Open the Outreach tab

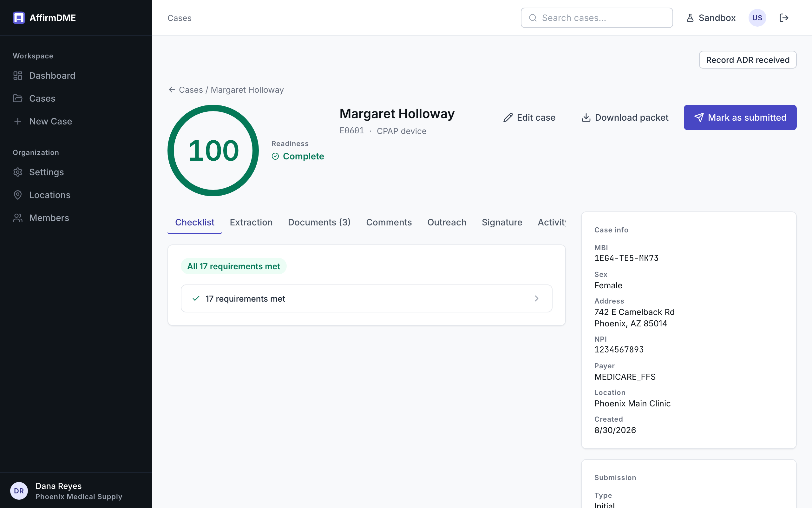[447, 223]
